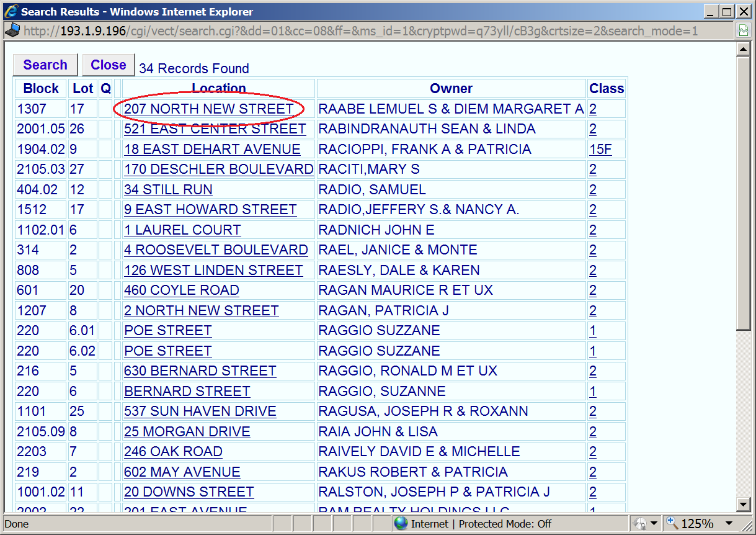Click the zoom magnifier icon showing 125%
This screenshot has height=535, width=756.
672,523
